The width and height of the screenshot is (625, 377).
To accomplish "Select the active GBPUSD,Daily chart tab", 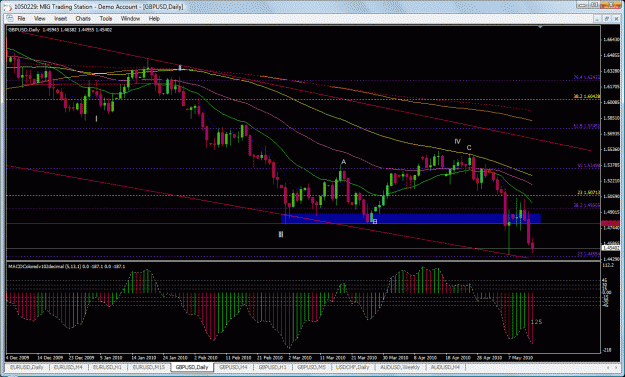I will click(192, 367).
